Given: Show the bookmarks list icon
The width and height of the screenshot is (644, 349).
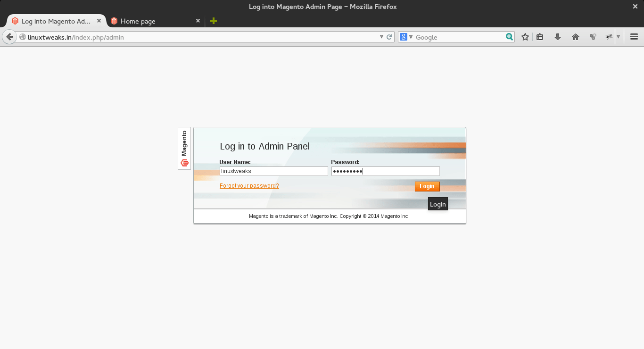Looking at the screenshot, I should (x=540, y=37).
